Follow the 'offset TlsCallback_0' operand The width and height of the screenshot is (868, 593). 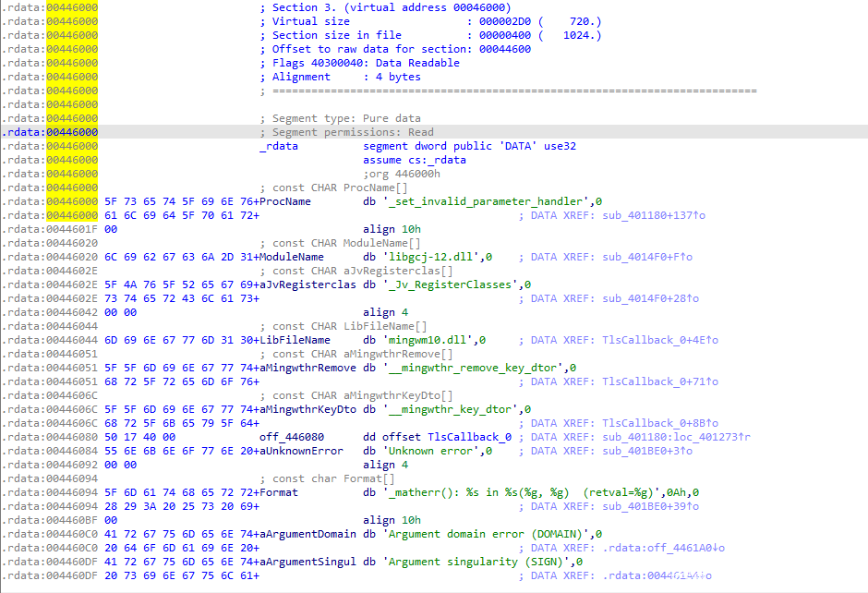(x=469, y=437)
